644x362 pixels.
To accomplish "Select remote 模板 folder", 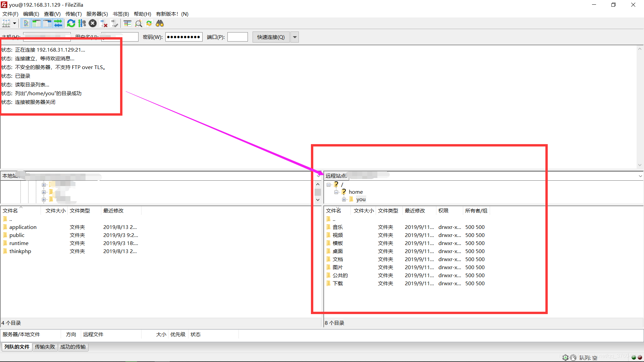I will pyautogui.click(x=338, y=243).
